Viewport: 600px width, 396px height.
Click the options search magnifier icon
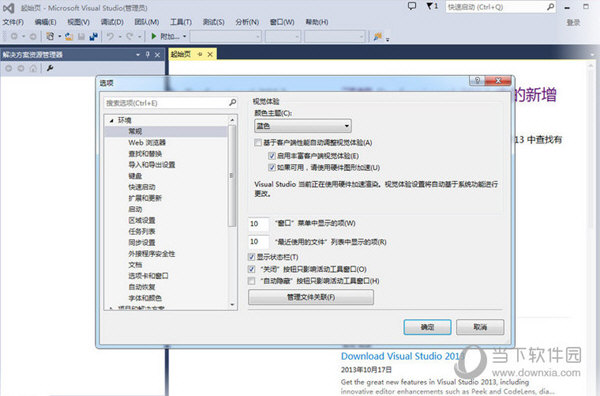tap(232, 103)
